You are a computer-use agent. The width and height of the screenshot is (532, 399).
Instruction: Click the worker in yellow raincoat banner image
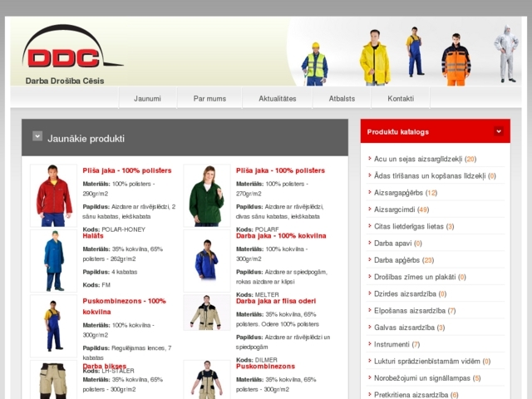375,57
